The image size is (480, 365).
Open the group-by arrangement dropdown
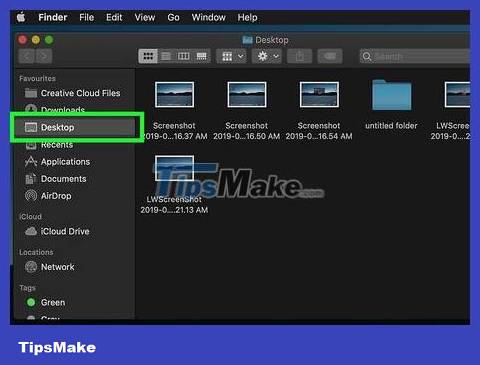click(x=232, y=56)
